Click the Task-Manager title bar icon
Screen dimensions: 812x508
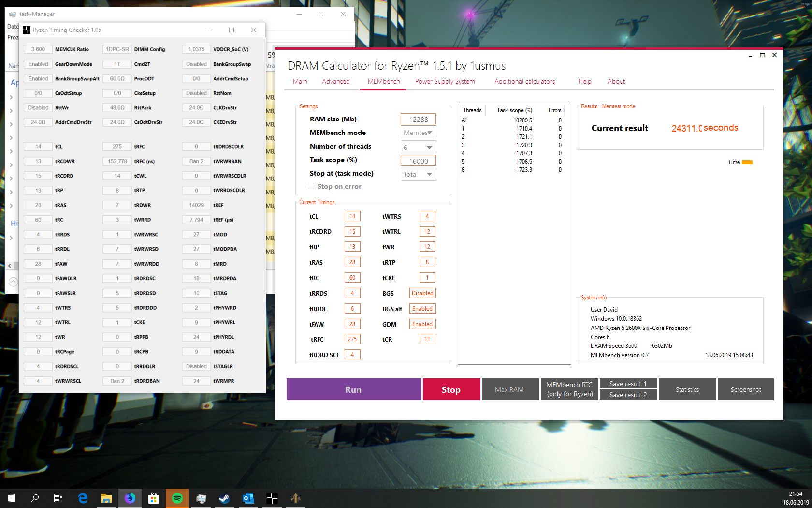click(13, 14)
